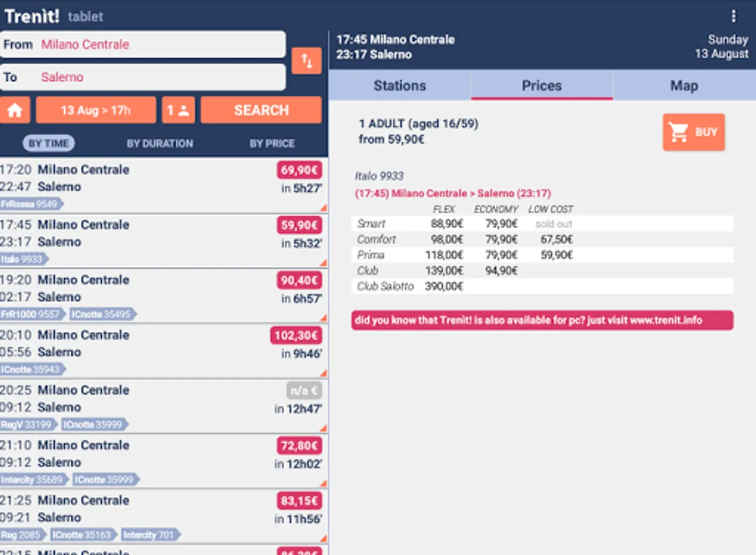Sort results BY DURATION

pos(160,144)
